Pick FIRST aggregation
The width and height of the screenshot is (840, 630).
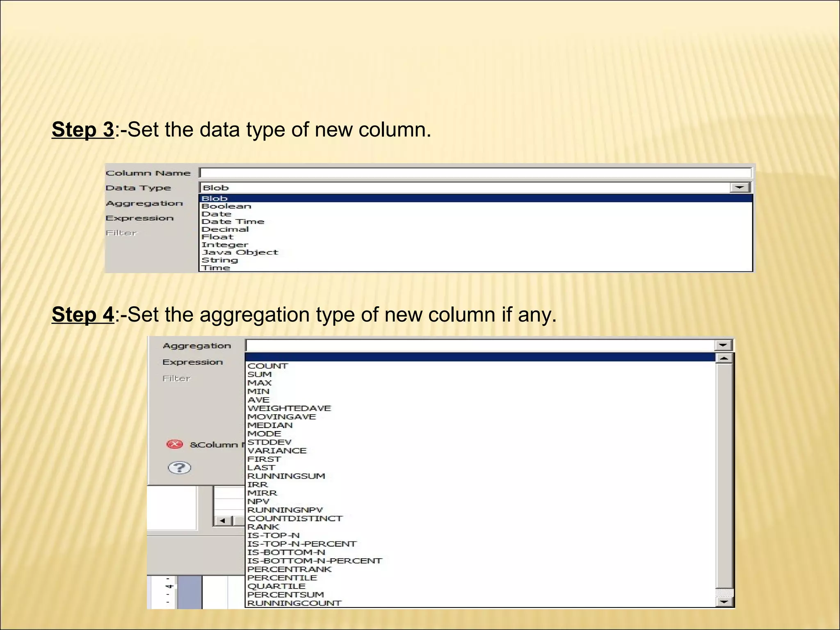click(480, 459)
